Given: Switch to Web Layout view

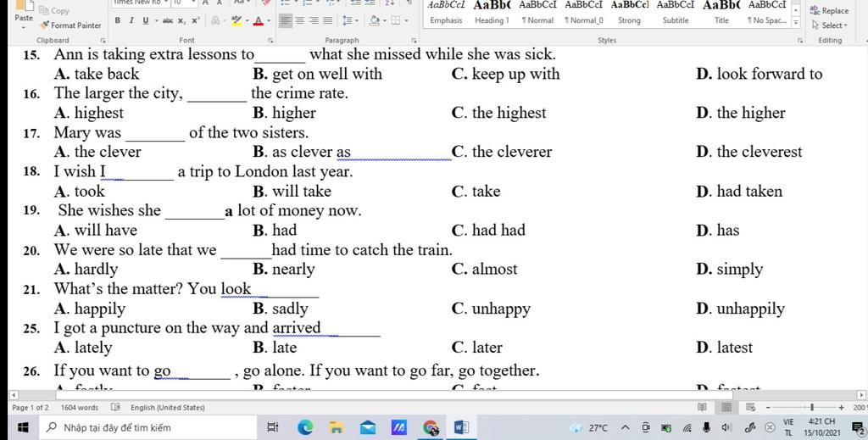Looking at the screenshot, I should (x=751, y=407).
